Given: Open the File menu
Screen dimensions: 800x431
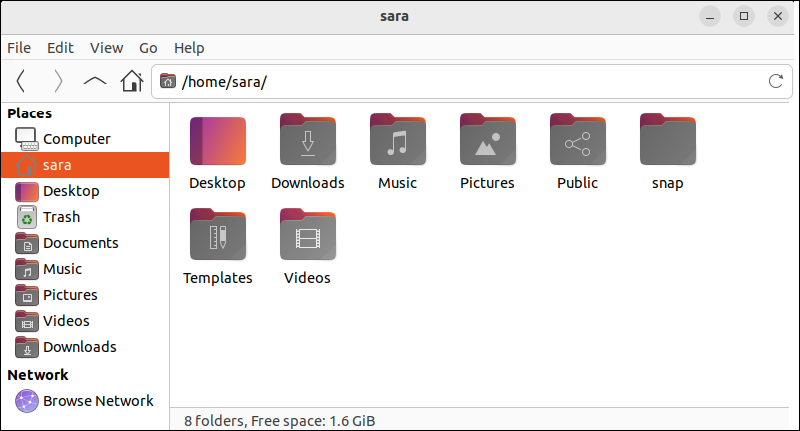Looking at the screenshot, I should point(19,48).
